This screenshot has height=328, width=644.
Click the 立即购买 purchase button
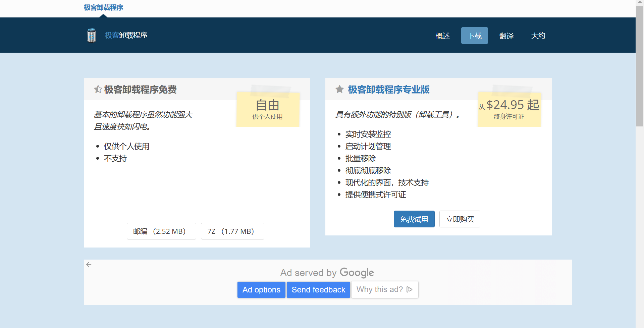coord(460,219)
